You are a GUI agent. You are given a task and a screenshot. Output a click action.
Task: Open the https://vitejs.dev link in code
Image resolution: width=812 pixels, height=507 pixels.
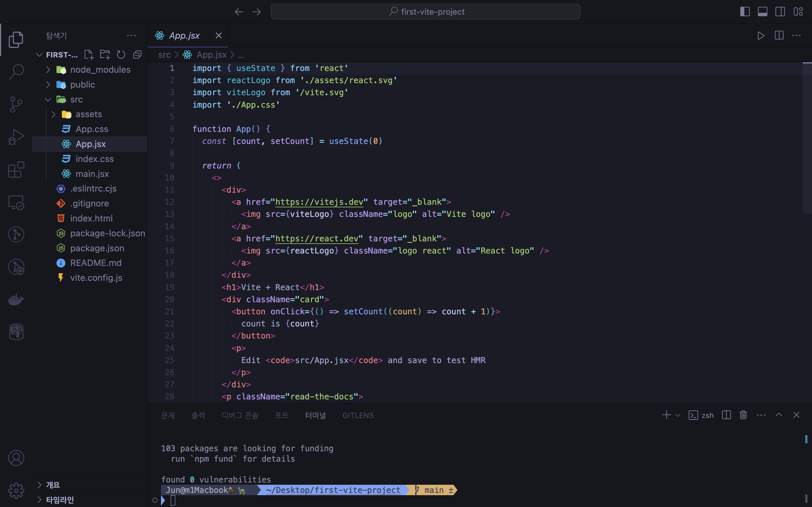319,202
